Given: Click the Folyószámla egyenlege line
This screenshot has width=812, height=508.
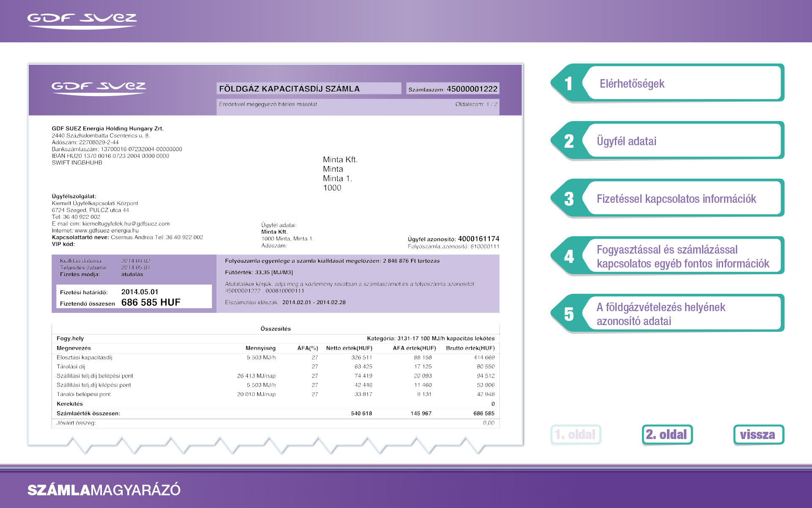Looking at the screenshot, I should click(x=332, y=261).
